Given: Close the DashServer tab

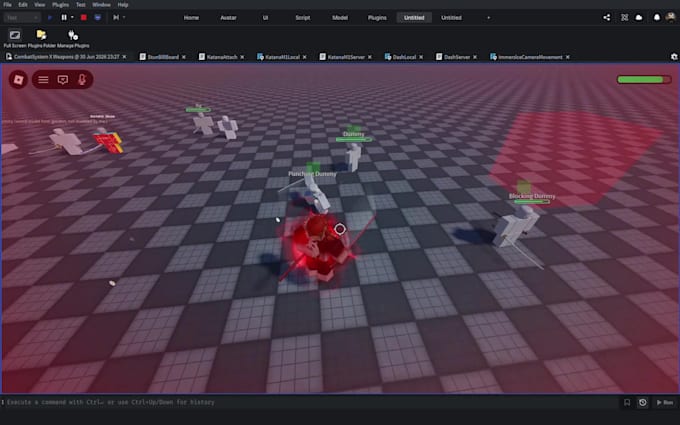Looking at the screenshot, I should pyautogui.click(x=475, y=57).
